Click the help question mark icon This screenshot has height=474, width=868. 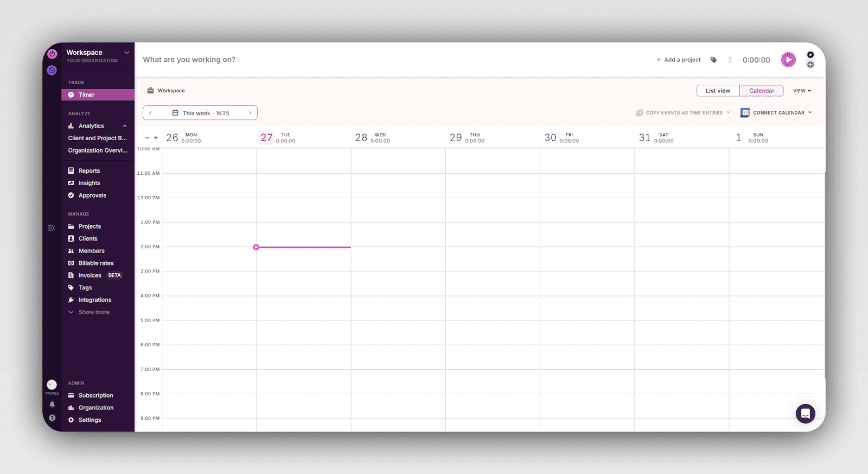52,418
